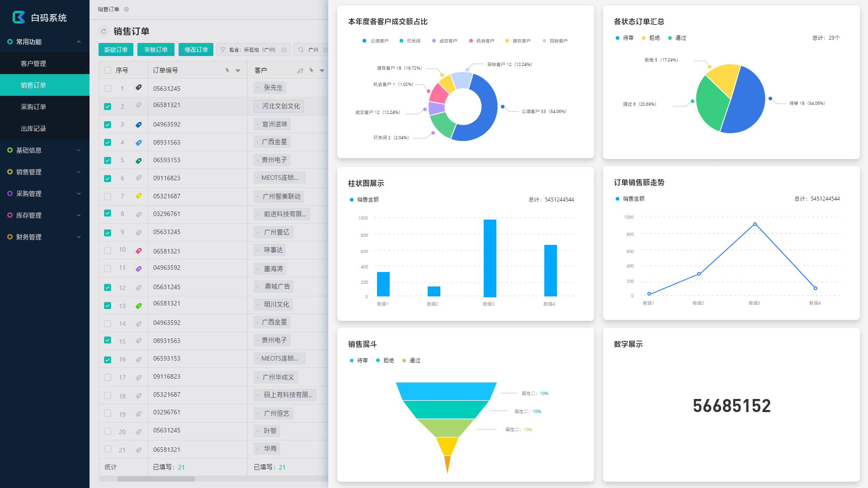Image resolution: width=868 pixels, height=488 pixels.
Task: Toggle the select-all checkbox in table header
Action: point(108,70)
